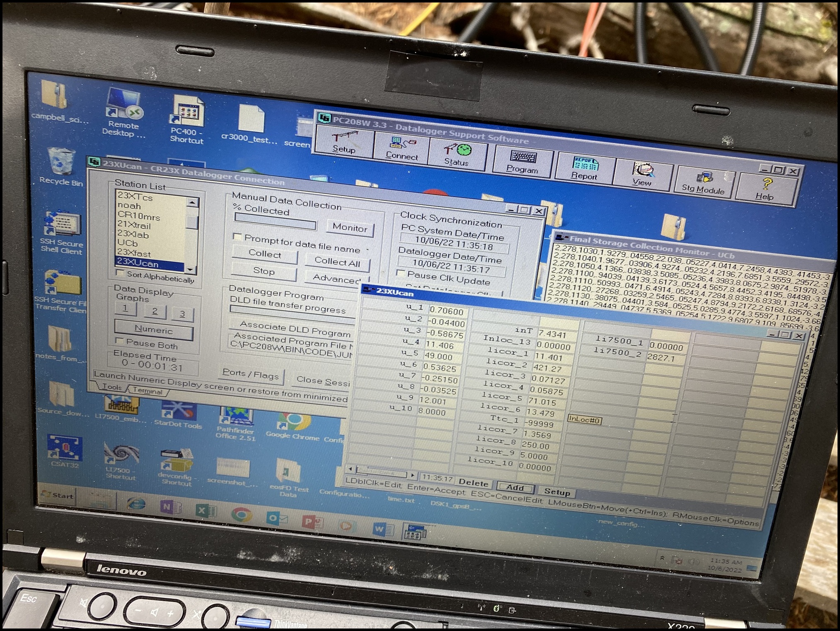Screen dimensions: 840x631
Task: Launch the Program editor from PC208W toolbar
Action: tap(522, 161)
